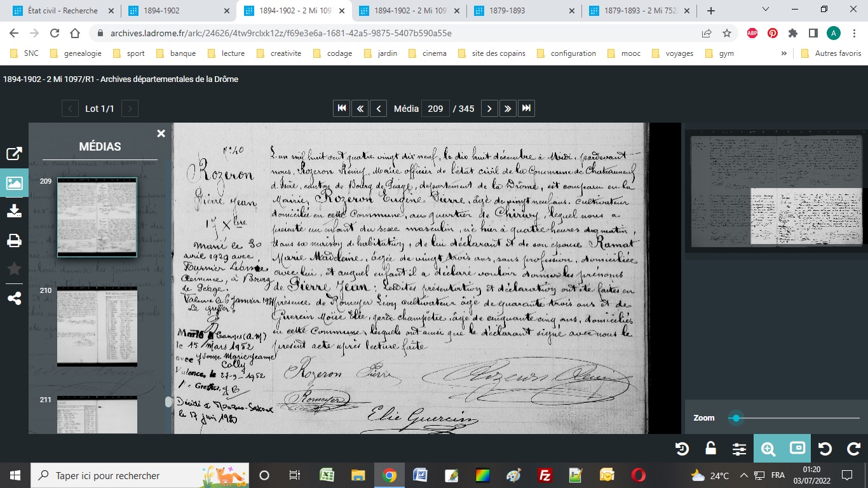This screenshot has height=488, width=868.
Task: Open the share icon in left sidebar
Action: pos(14,298)
